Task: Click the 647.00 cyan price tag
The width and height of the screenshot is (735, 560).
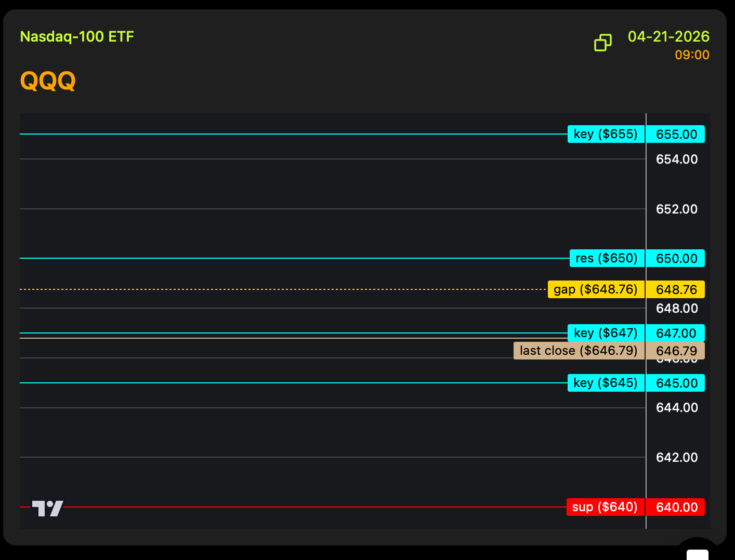Action: tap(676, 333)
